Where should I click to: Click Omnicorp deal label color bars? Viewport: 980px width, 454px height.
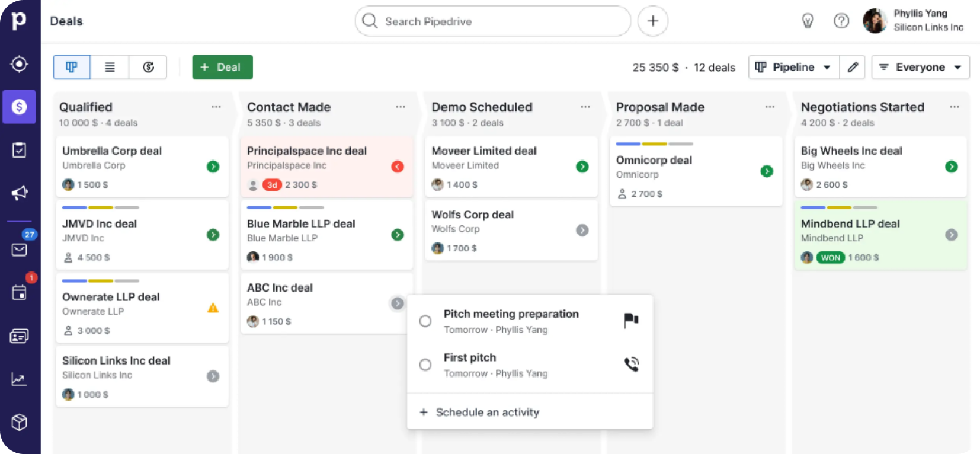655,144
